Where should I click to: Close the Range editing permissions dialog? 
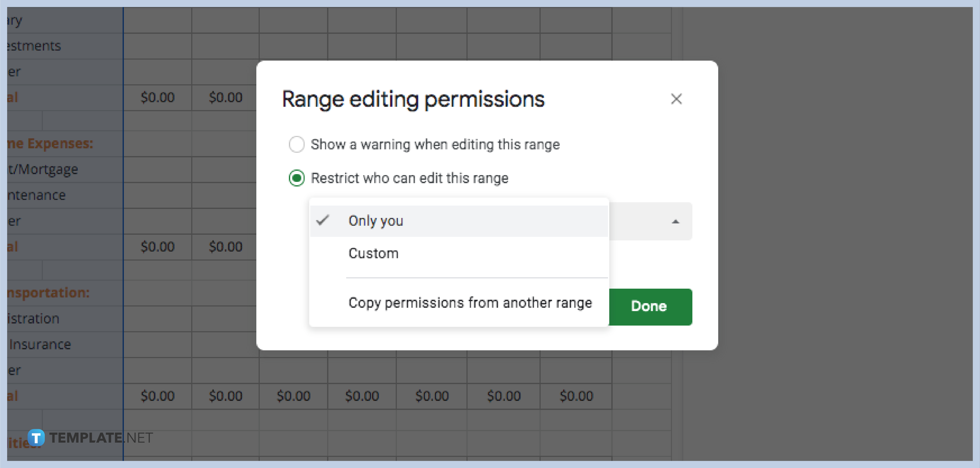[677, 99]
